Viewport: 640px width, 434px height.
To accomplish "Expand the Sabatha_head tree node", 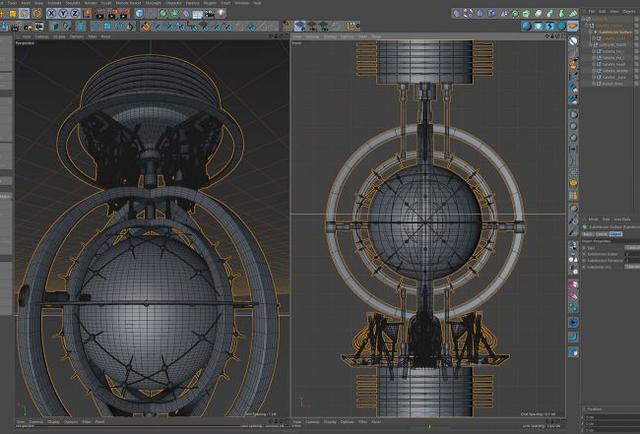I will point(594,64).
